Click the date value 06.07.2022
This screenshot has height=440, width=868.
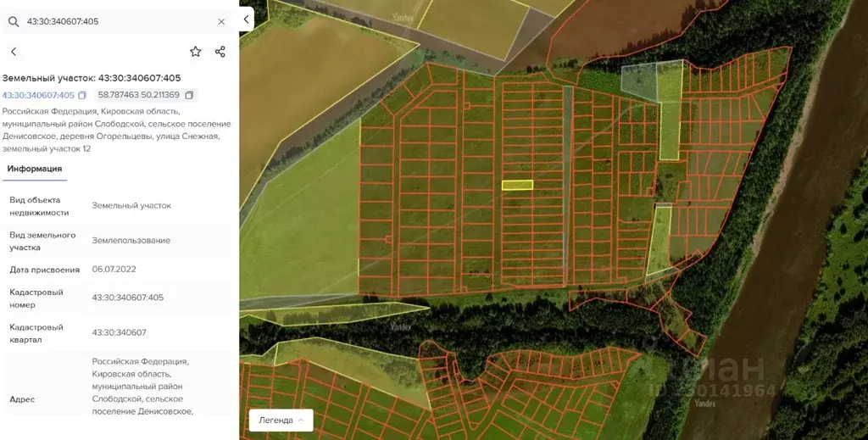[x=114, y=270]
